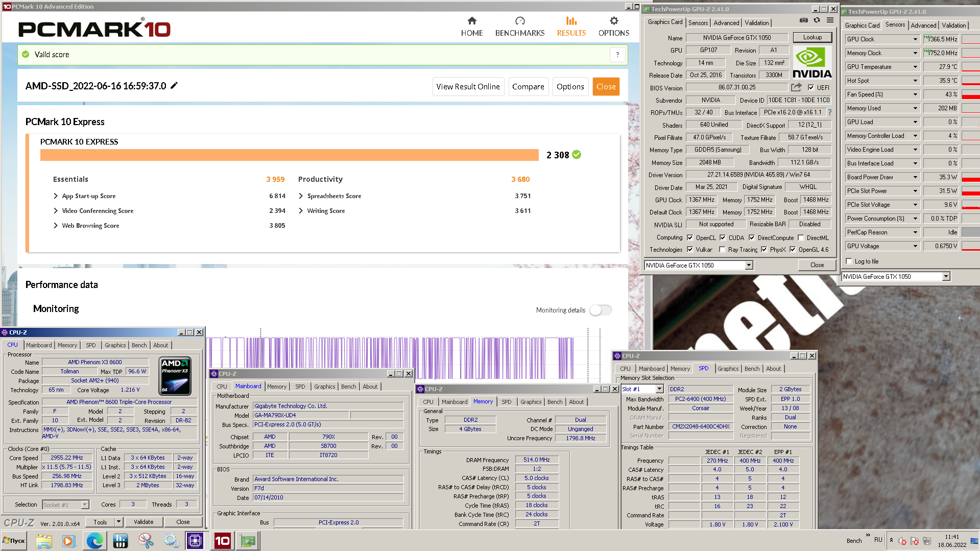Open Microsoft Edge from taskbar
Image resolution: width=980 pixels, height=551 pixels.
pyautogui.click(x=94, y=541)
